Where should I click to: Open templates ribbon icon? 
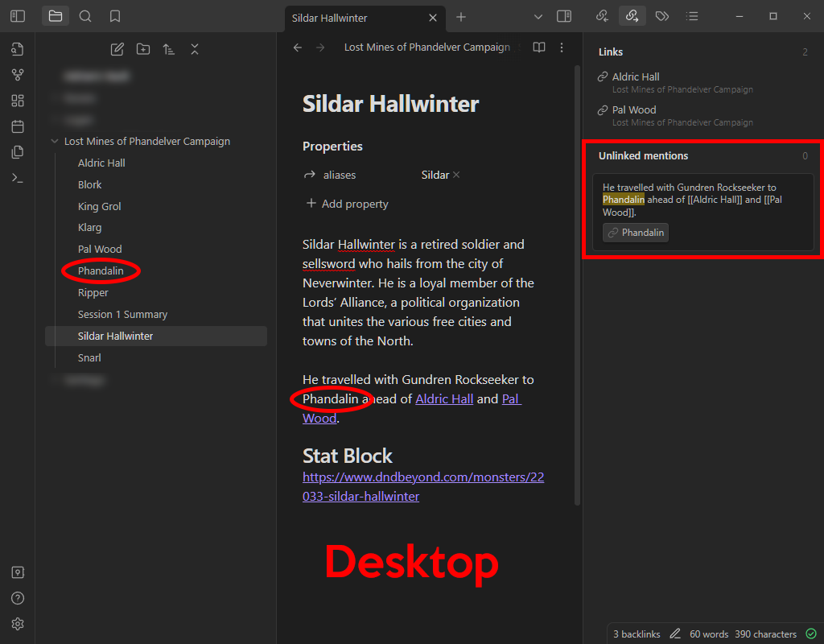click(x=18, y=152)
